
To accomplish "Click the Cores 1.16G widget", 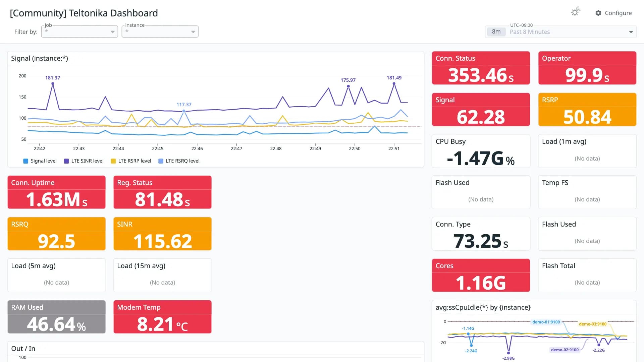I will (481, 275).
